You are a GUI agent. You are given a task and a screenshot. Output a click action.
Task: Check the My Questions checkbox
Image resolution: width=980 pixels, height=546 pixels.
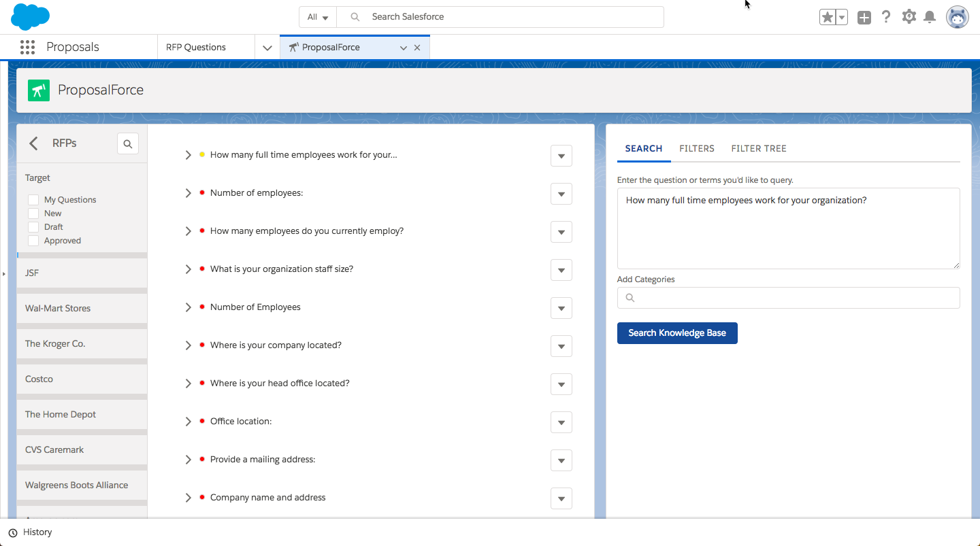(33, 200)
